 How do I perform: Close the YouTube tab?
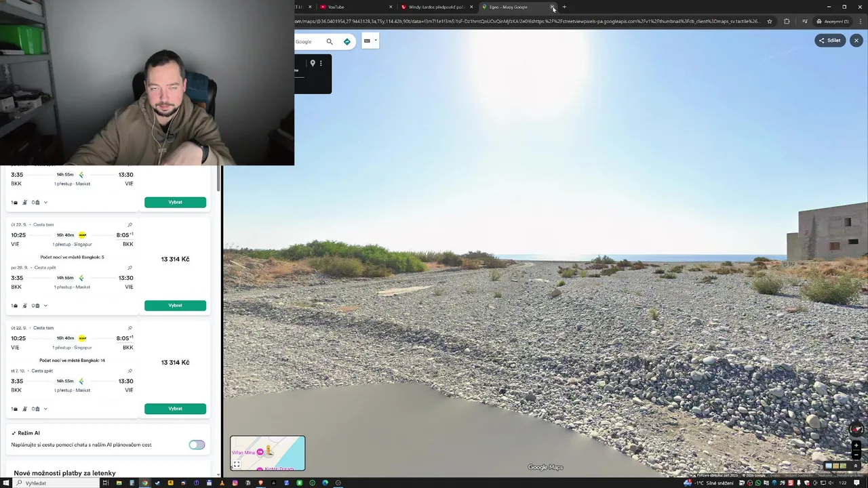[391, 7]
